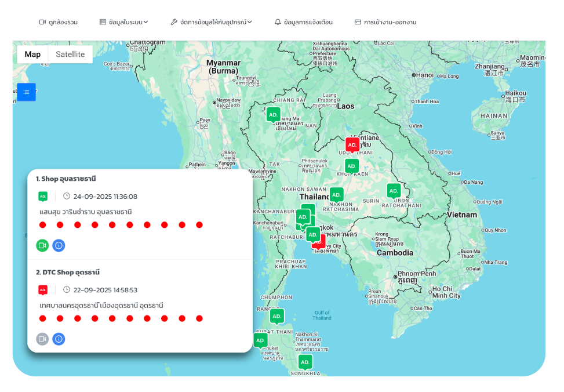
Task: Select green AD. marker near Songkhla
Action: (305, 362)
